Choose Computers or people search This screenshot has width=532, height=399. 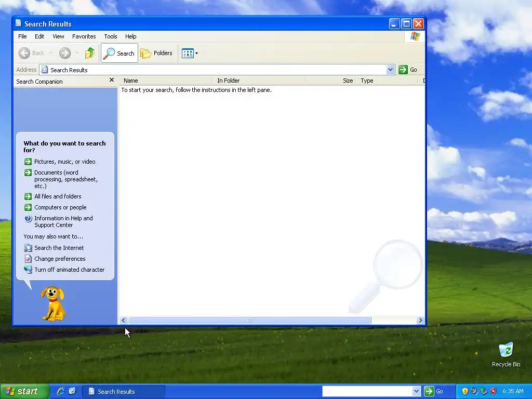(x=60, y=207)
